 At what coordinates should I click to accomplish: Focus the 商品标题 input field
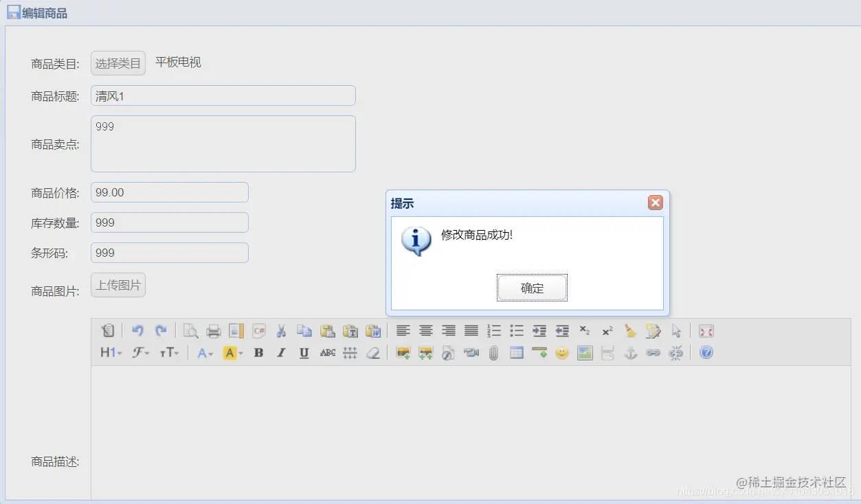coord(223,96)
